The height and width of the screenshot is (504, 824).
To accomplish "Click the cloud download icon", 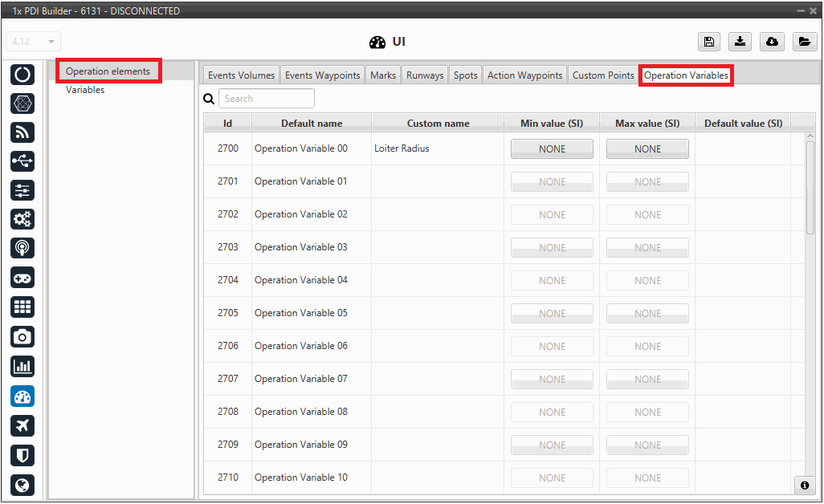I will click(772, 42).
